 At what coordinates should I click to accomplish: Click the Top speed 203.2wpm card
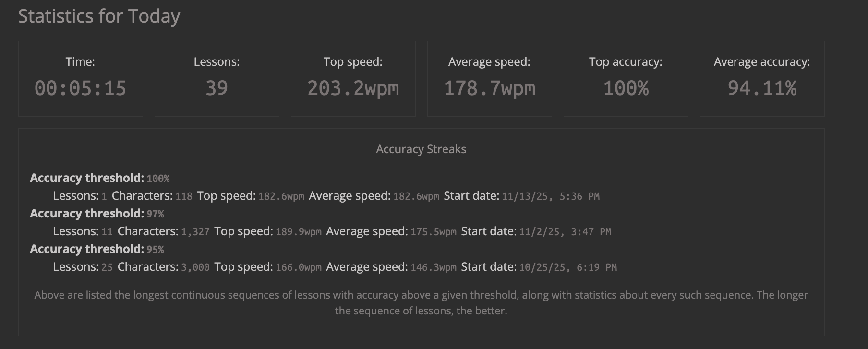(353, 79)
